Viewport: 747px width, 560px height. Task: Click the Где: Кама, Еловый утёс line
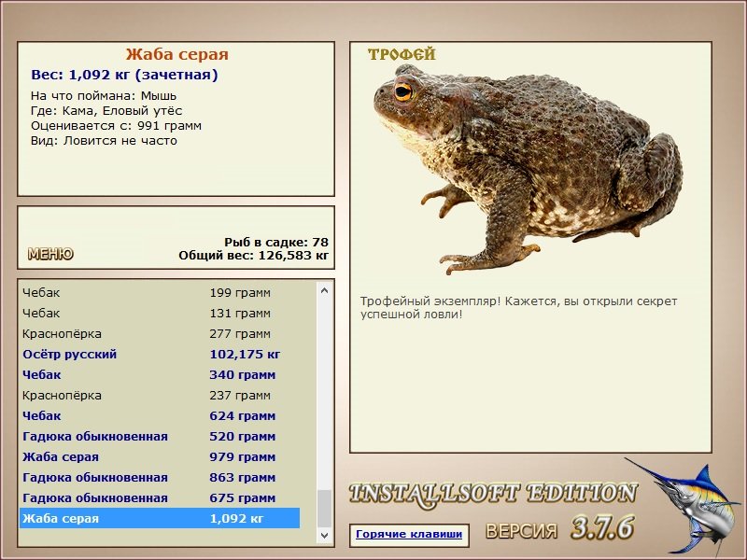pos(106,111)
